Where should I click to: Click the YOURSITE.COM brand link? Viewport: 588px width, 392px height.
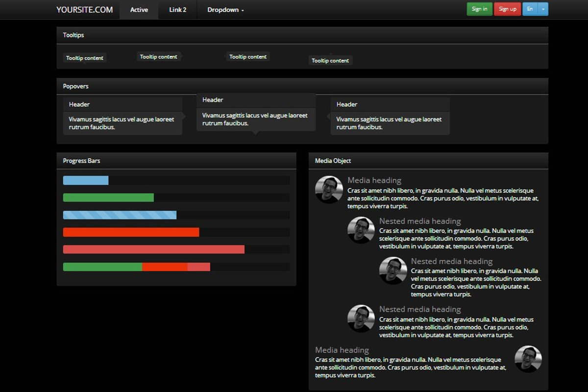click(84, 9)
